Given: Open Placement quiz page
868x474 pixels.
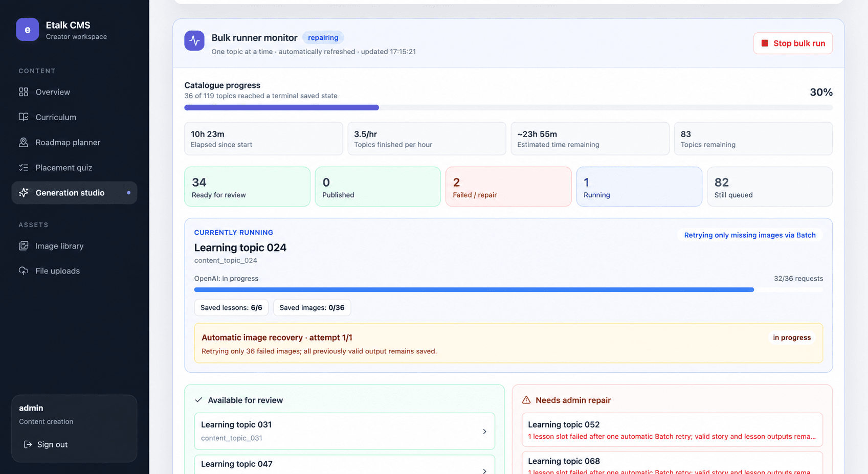Looking at the screenshot, I should [x=74, y=168].
